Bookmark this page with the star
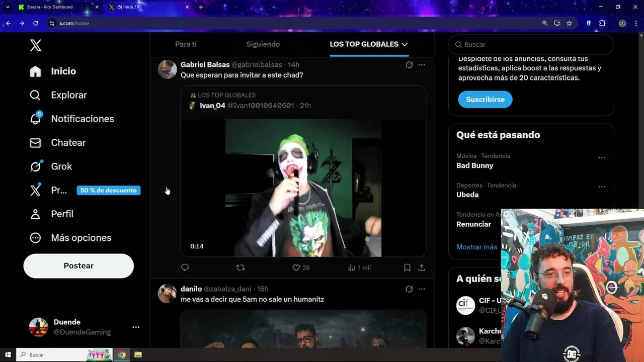644x362 pixels. click(569, 23)
